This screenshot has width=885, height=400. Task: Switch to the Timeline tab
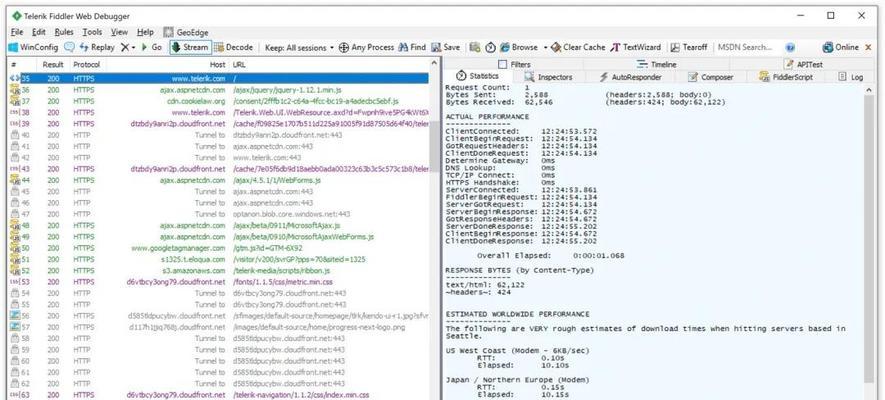click(656, 64)
